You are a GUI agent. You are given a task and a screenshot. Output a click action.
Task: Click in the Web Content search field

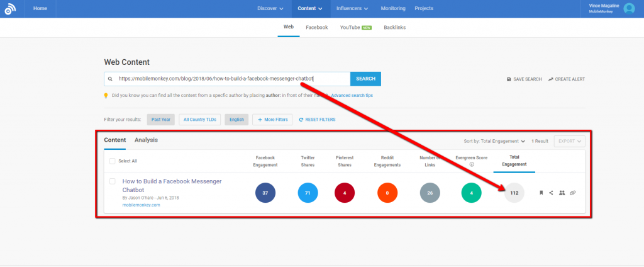pyautogui.click(x=227, y=79)
